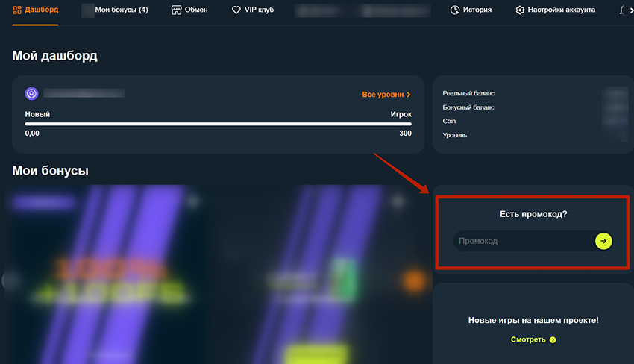Click the Игрок level label

(x=401, y=114)
